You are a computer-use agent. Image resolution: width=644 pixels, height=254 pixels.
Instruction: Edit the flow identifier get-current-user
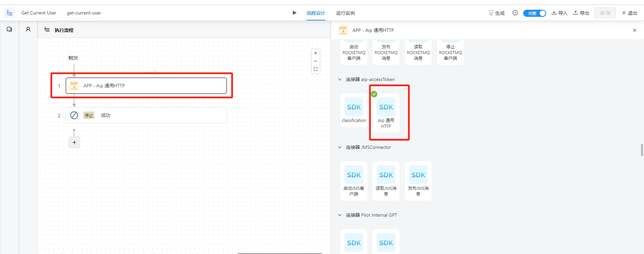(x=84, y=13)
